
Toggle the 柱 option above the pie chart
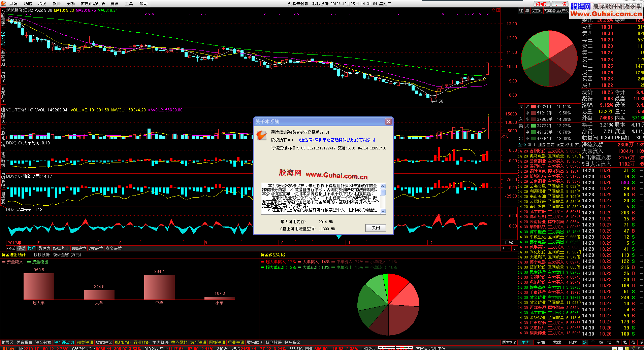pos(521,11)
